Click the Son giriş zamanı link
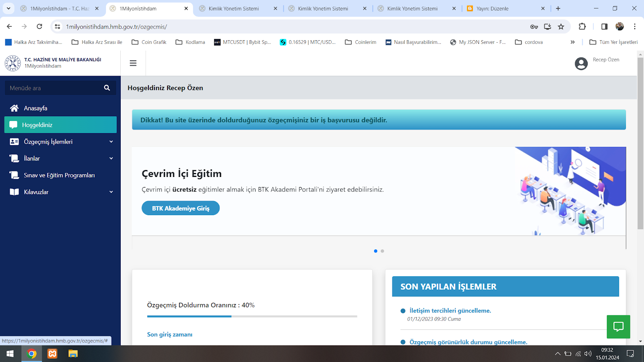 pos(169,334)
